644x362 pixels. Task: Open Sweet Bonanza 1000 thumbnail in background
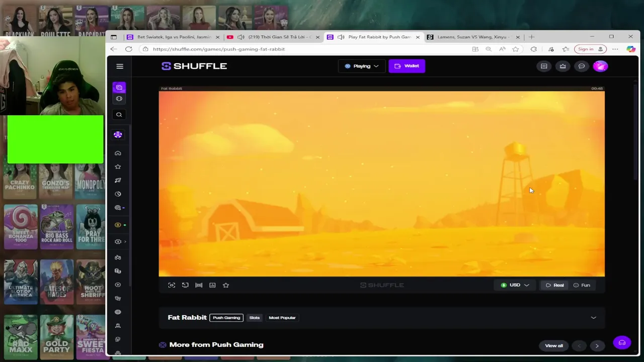click(x=21, y=226)
